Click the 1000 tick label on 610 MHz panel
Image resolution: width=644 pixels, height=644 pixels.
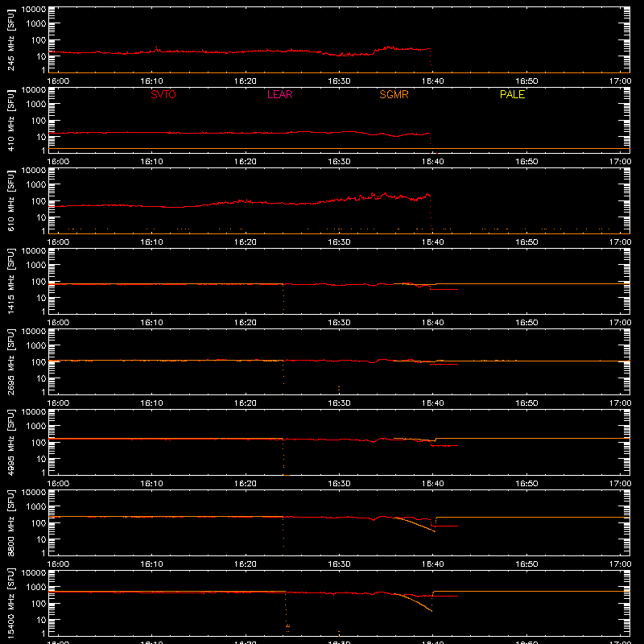pos(36,185)
